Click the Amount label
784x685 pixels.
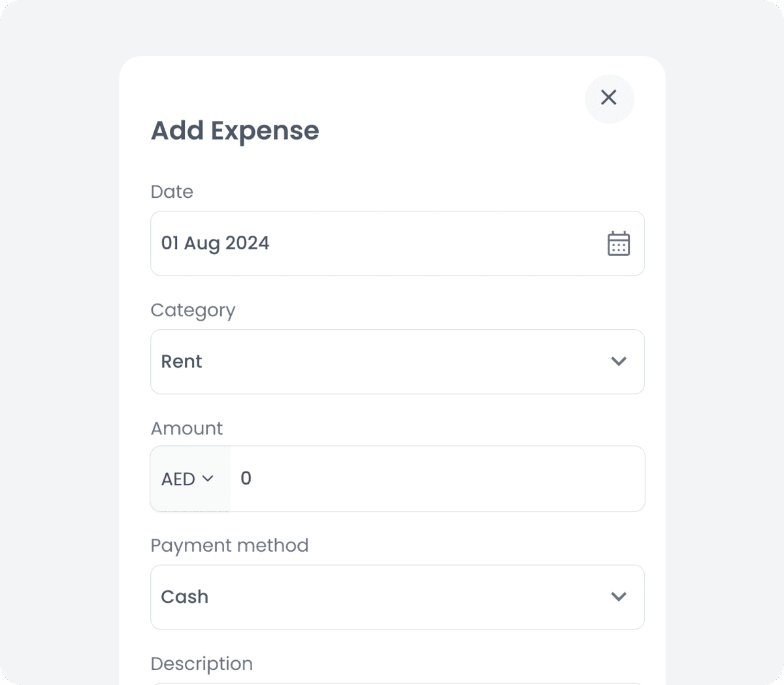click(187, 428)
